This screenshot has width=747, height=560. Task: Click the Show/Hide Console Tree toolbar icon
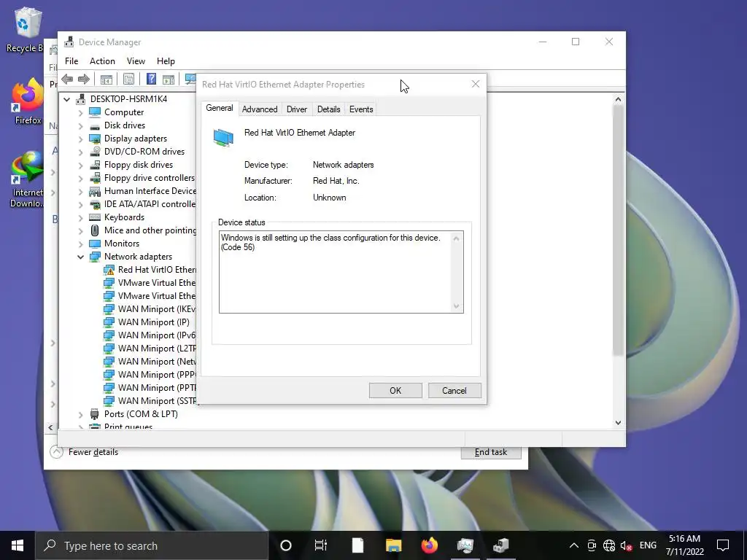point(107,79)
